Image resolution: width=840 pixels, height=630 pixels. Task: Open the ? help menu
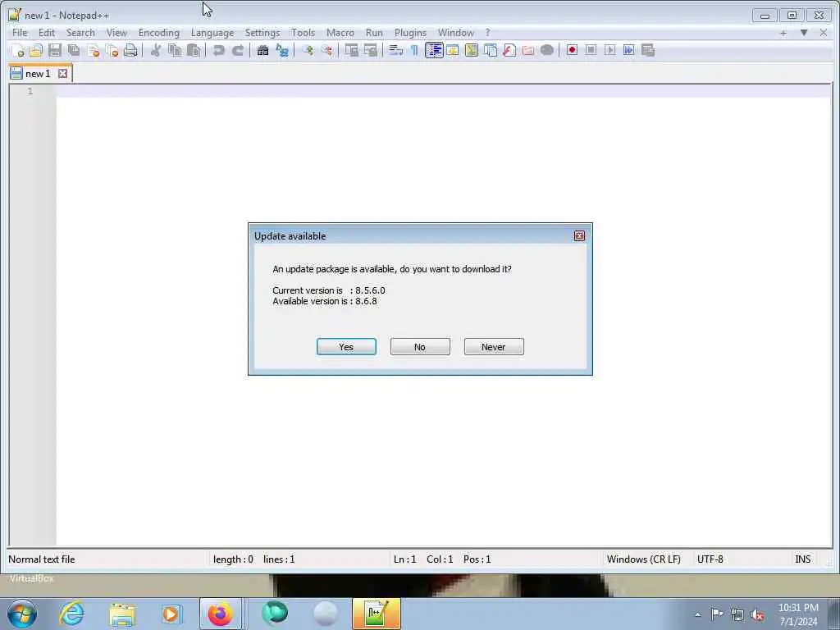pos(487,33)
